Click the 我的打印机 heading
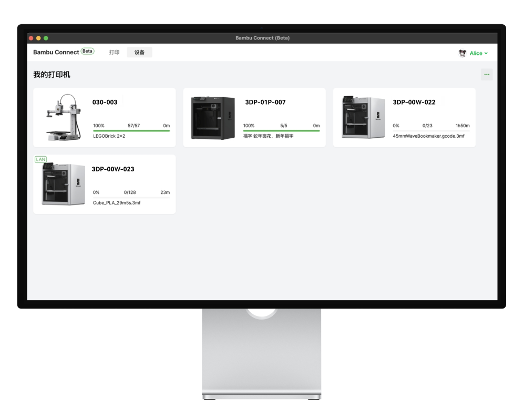Viewport: 524px width, 420px height. [52, 75]
